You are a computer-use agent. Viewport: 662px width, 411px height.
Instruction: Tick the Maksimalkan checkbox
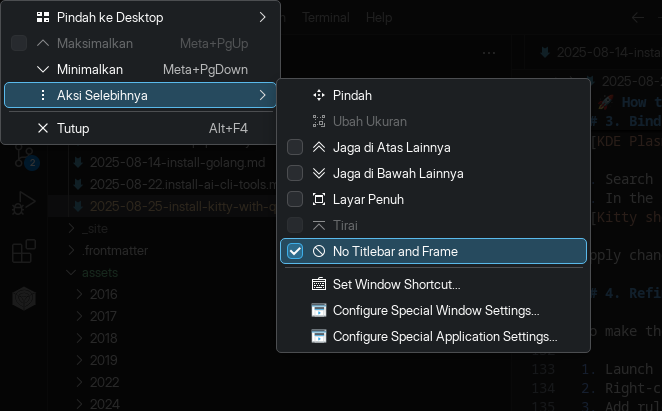pos(19,44)
